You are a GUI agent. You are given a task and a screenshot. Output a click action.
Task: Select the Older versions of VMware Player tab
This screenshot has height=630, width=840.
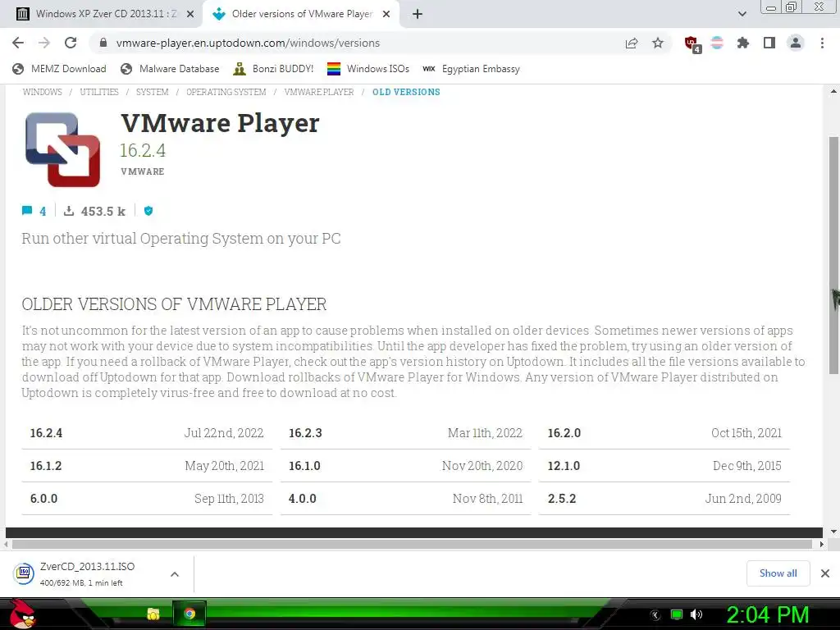pyautogui.click(x=302, y=14)
